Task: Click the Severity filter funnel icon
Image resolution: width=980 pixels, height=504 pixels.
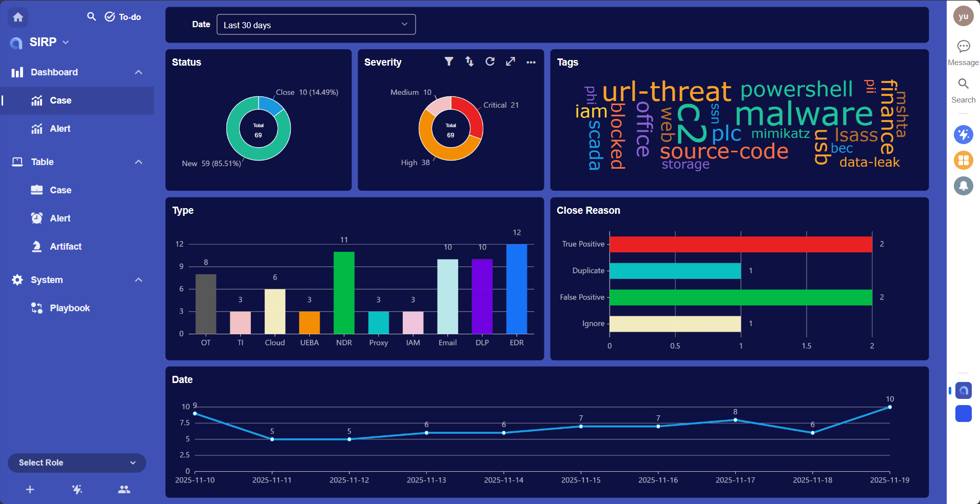Action: tap(449, 62)
